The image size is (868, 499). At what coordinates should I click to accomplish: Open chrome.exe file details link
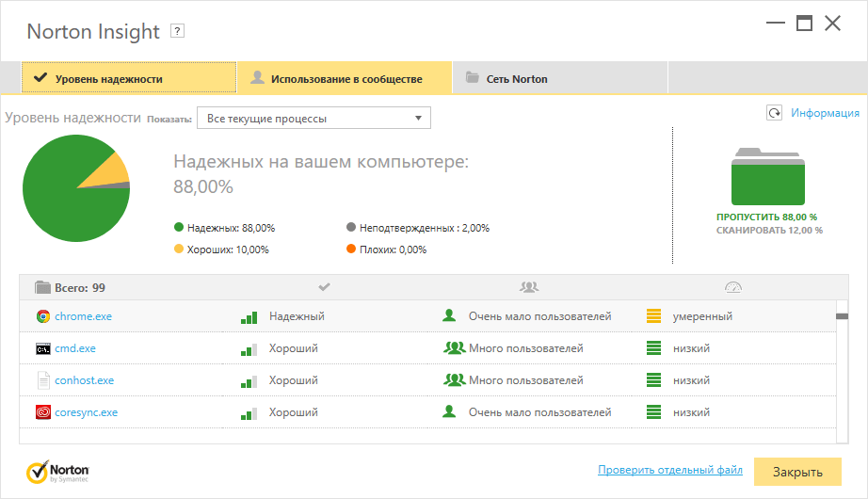pyautogui.click(x=83, y=316)
